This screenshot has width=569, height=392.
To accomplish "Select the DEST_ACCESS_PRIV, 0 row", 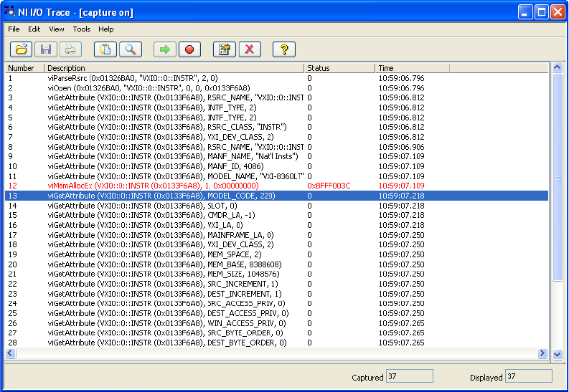I will 276,313.
